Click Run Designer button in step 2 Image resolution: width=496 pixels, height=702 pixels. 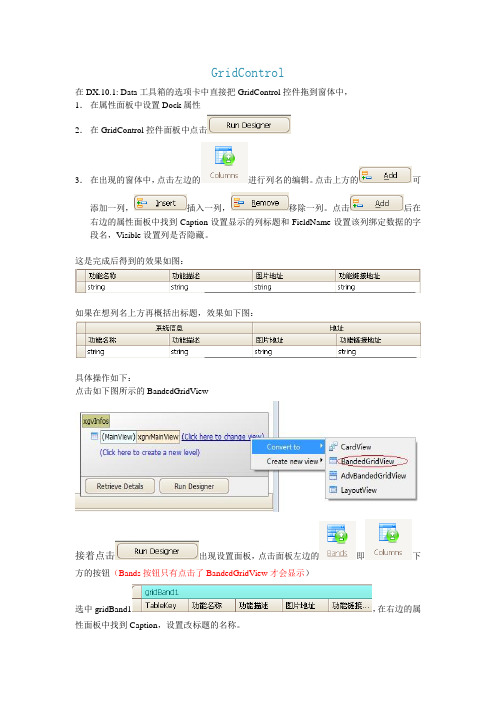tap(249, 125)
